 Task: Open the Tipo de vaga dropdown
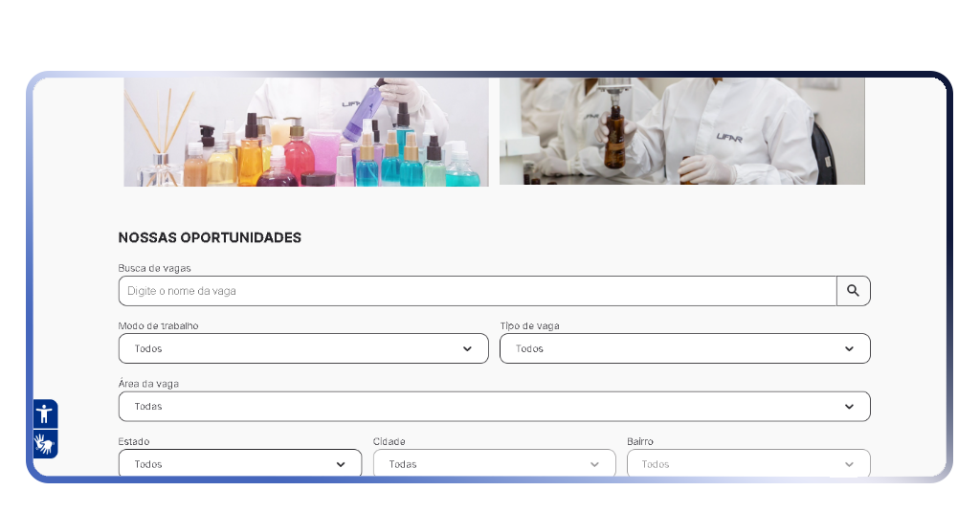tap(684, 348)
